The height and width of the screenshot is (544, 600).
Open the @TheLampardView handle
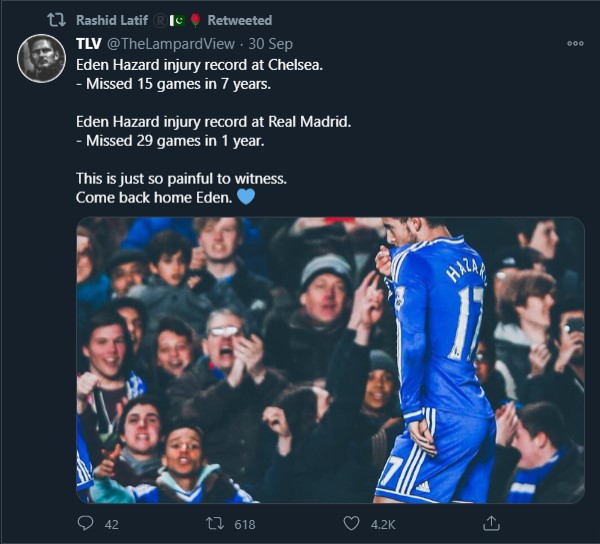click(171, 44)
